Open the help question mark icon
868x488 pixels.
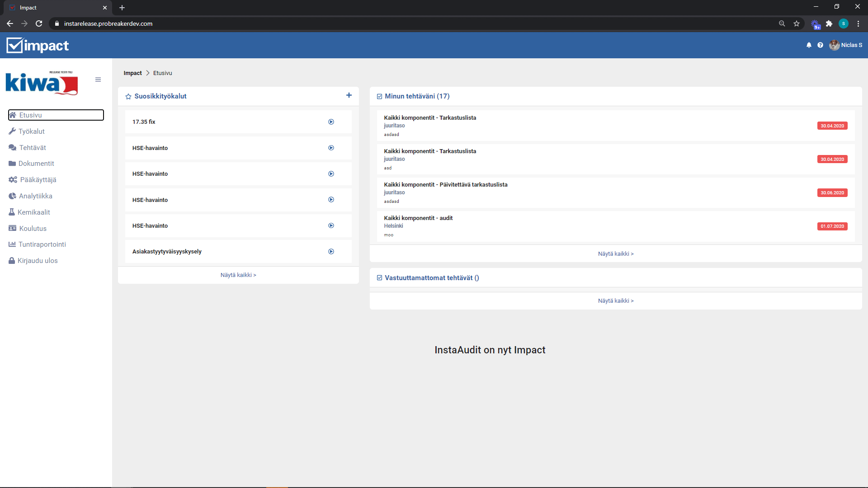(x=820, y=45)
